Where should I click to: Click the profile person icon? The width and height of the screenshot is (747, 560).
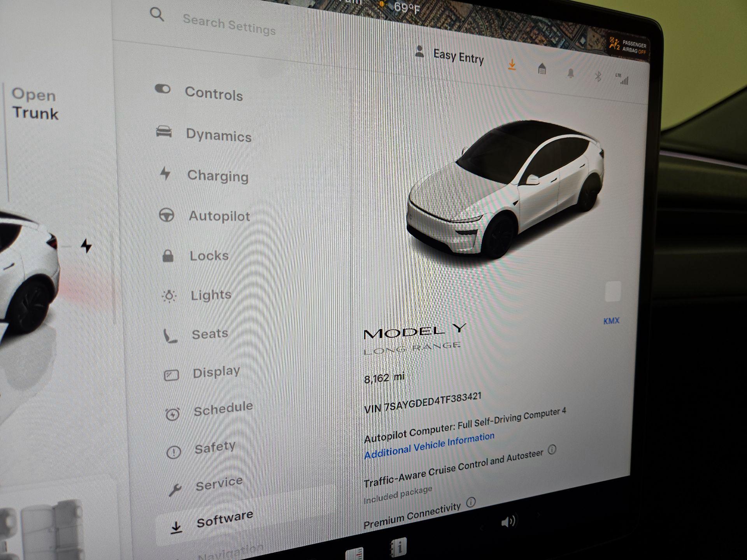pyautogui.click(x=419, y=51)
